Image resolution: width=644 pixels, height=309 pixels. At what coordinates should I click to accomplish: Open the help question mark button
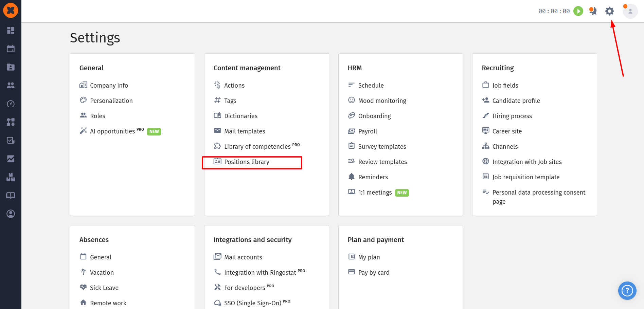pos(627,291)
